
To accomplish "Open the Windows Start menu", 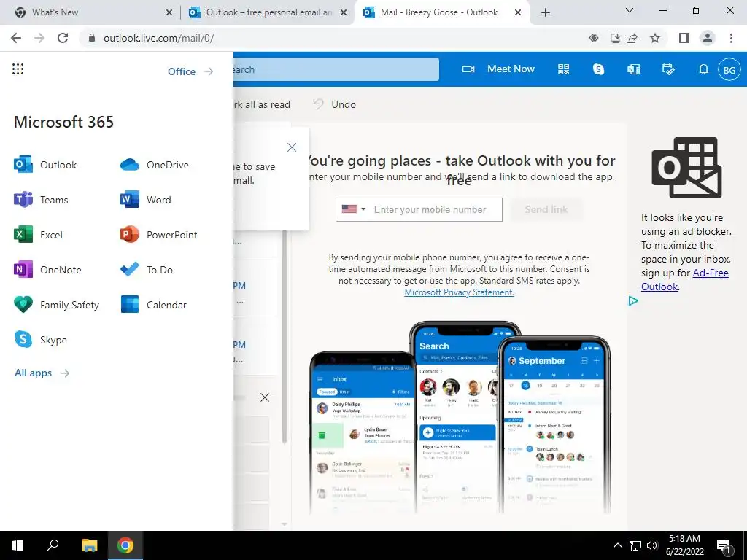I will click(18, 545).
